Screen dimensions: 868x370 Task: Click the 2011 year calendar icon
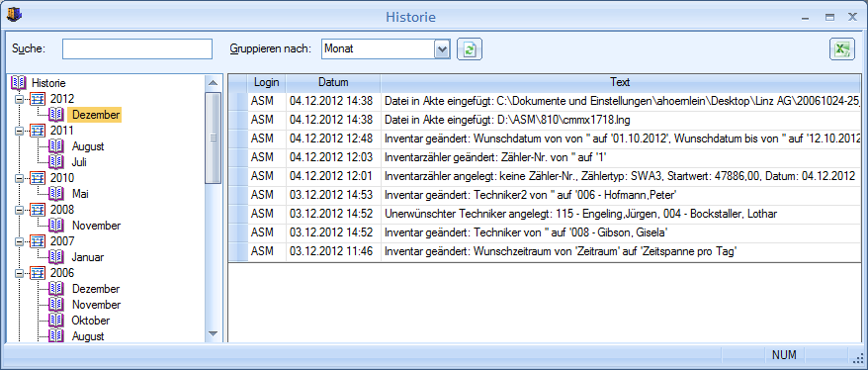[x=38, y=131]
